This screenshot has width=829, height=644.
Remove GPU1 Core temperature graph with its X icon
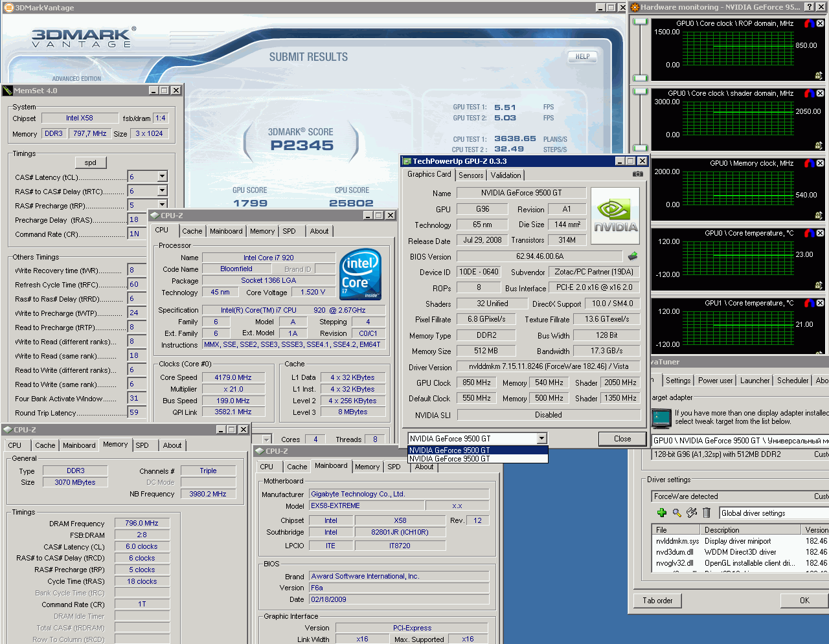(820, 303)
